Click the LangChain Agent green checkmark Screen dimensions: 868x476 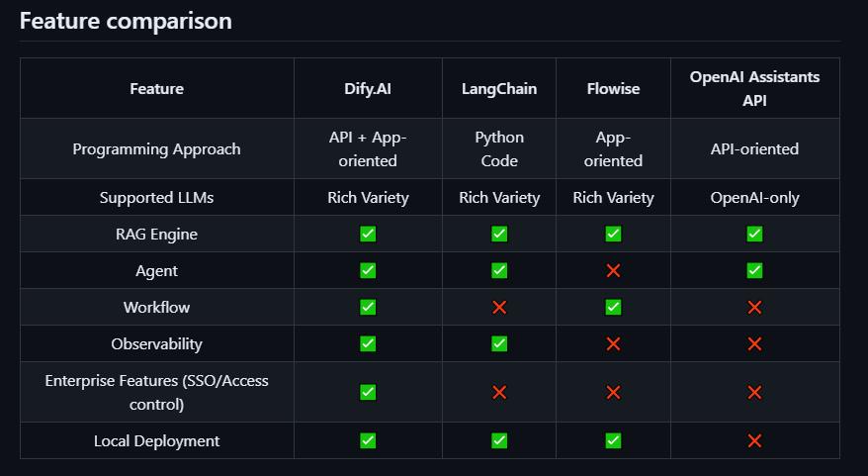pos(499,271)
